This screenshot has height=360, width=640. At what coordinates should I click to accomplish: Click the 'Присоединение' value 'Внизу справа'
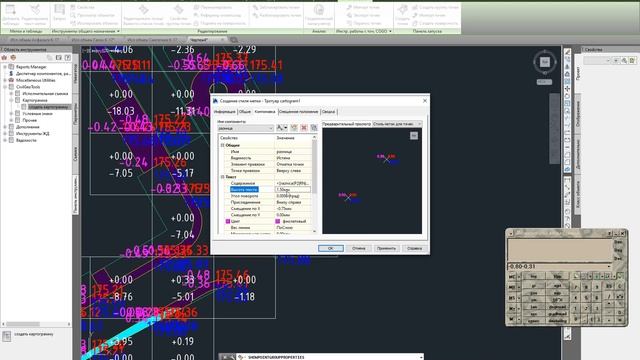point(293,202)
